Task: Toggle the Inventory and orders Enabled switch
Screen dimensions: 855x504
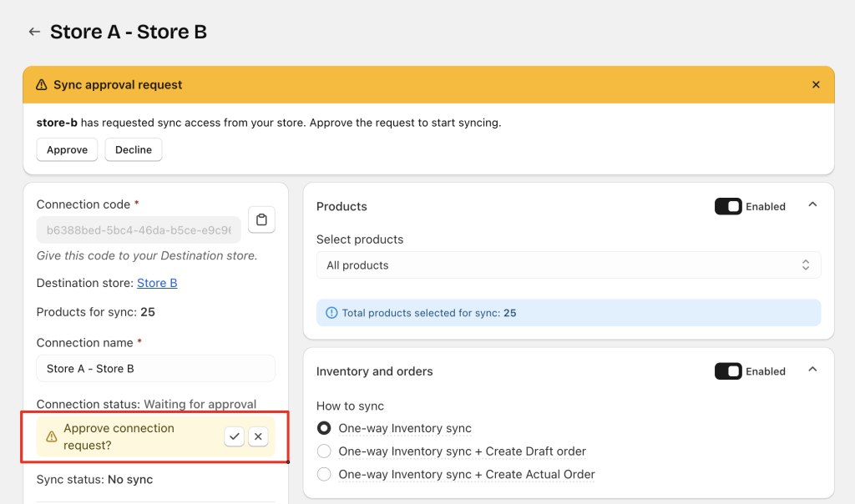Action: [728, 371]
